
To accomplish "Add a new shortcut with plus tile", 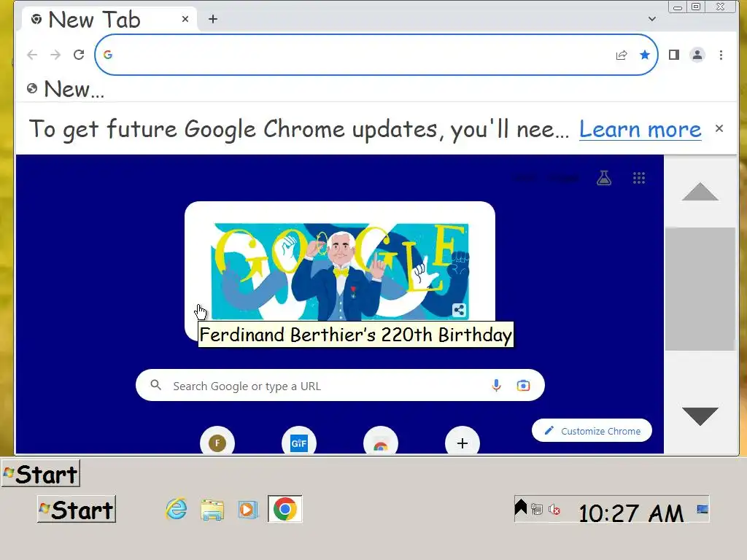I will (462, 443).
